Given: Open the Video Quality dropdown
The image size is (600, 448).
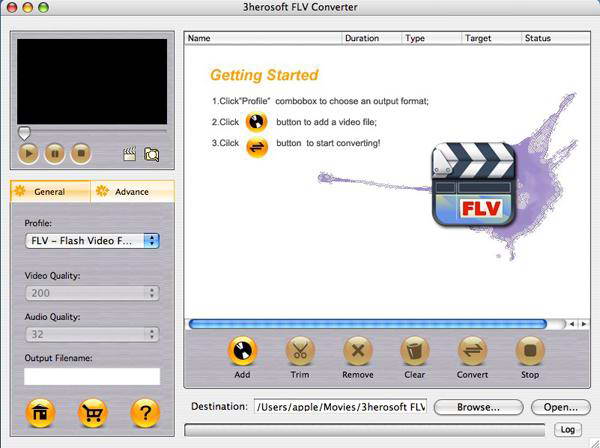Looking at the screenshot, I should point(92,293).
